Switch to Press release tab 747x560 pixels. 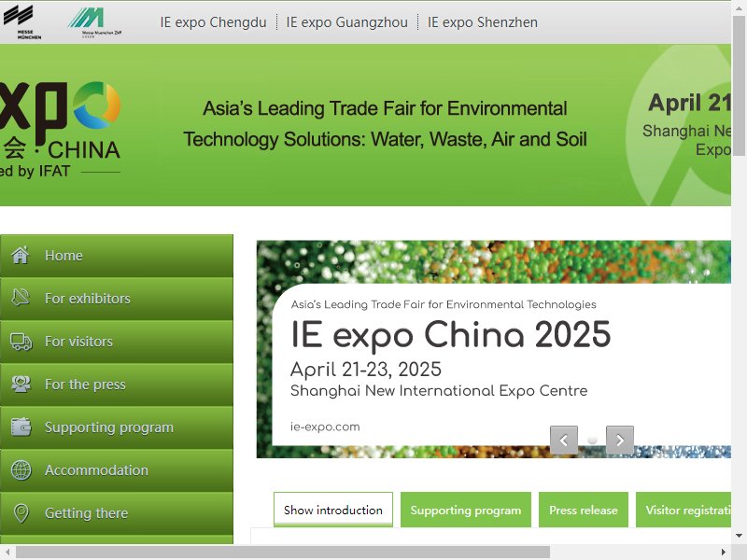(583, 510)
